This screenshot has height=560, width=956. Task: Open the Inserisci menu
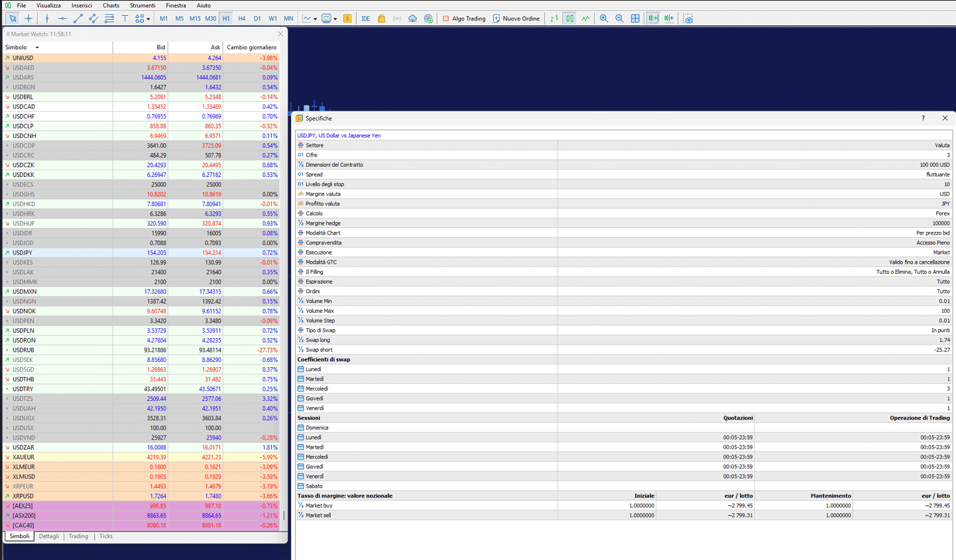coord(82,5)
